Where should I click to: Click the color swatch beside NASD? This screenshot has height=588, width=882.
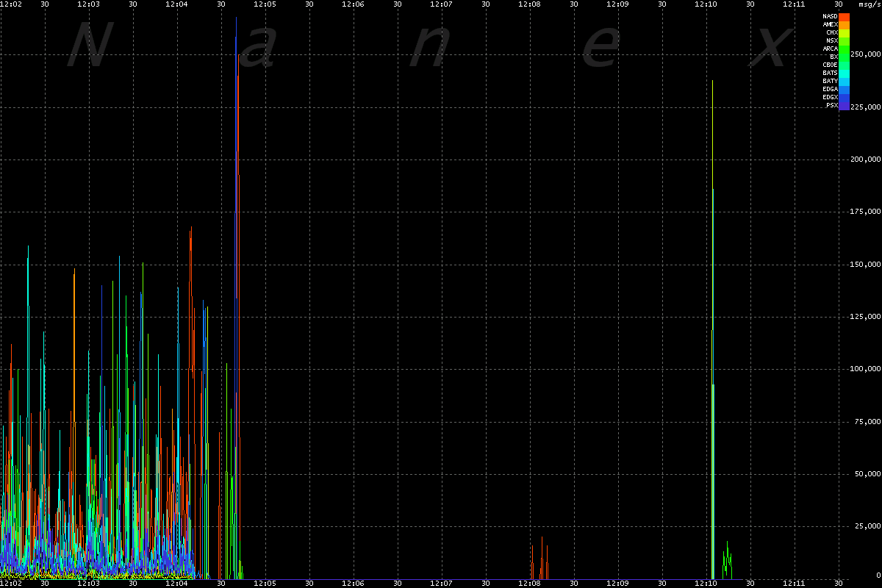[x=845, y=16]
